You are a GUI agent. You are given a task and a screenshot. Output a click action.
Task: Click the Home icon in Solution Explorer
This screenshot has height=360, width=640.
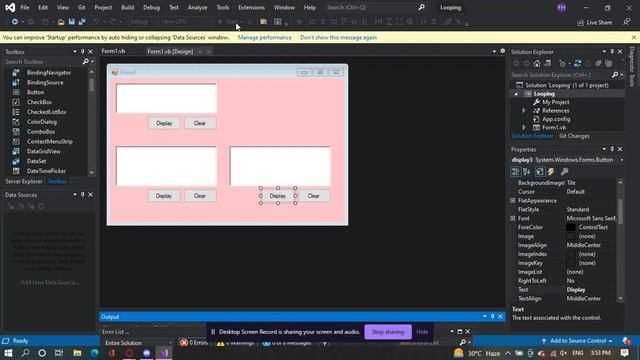[x=537, y=63]
